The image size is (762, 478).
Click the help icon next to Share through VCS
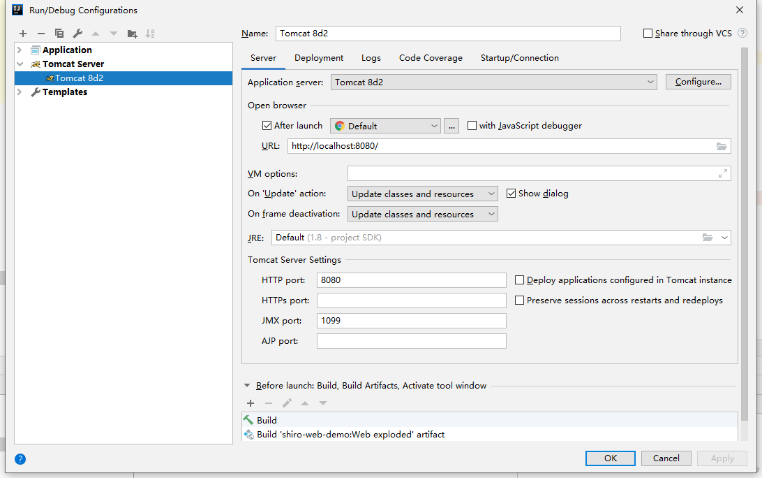pos(742,33)
